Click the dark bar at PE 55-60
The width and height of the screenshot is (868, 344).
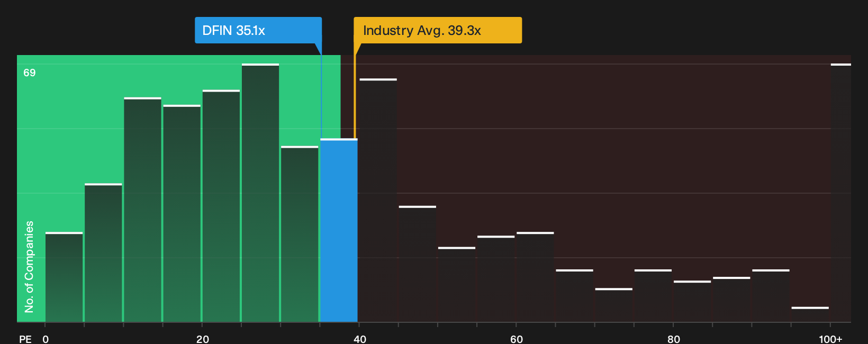(x=496, y=278)
